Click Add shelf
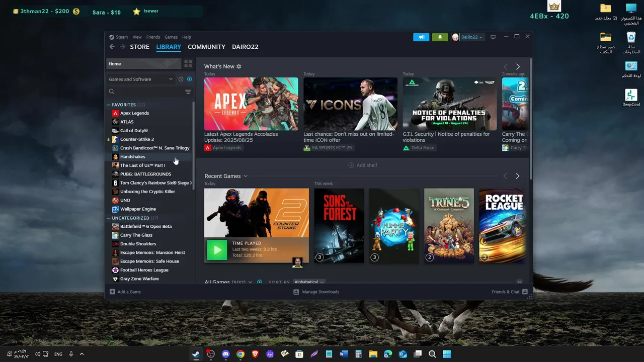The image size is (644, 362). [362, 165]
